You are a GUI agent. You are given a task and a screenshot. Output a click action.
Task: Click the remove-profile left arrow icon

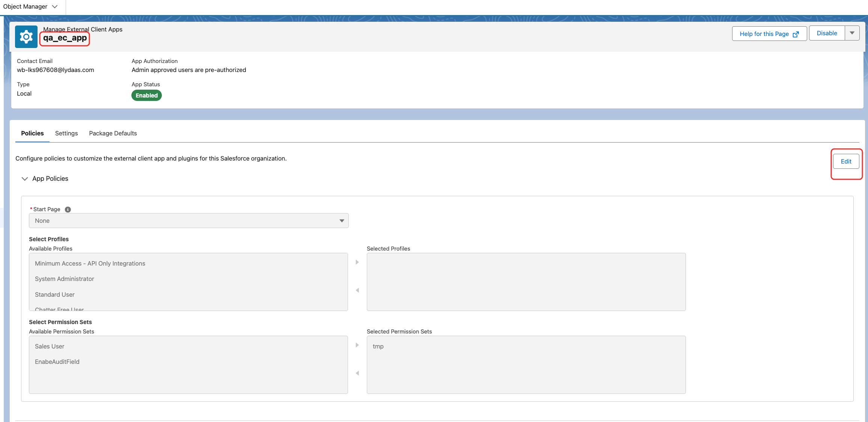[357, 290]
